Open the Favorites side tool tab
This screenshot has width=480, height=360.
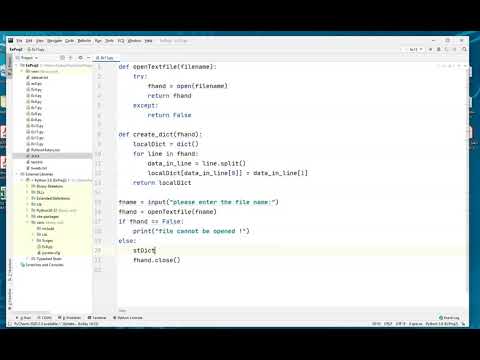coord(10,298)
